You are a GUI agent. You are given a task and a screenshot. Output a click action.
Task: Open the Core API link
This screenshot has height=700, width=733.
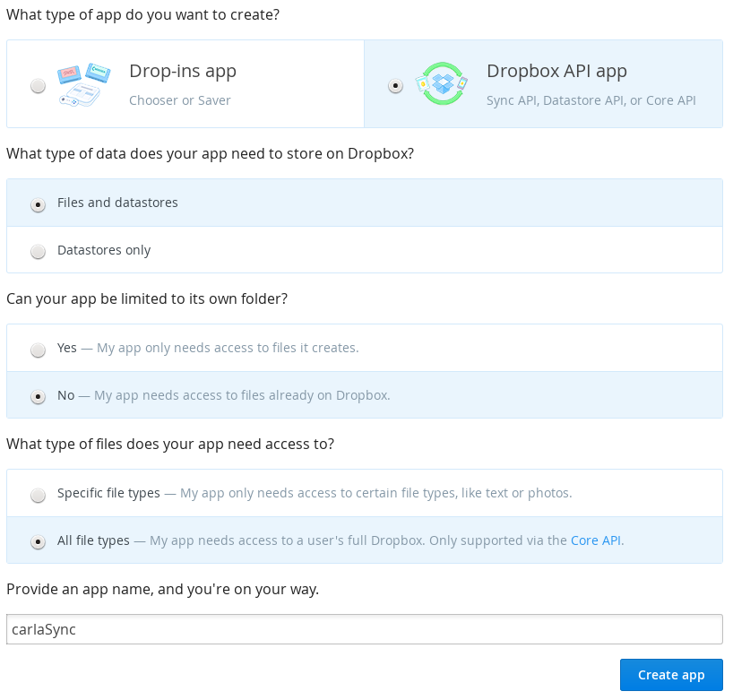595,540
